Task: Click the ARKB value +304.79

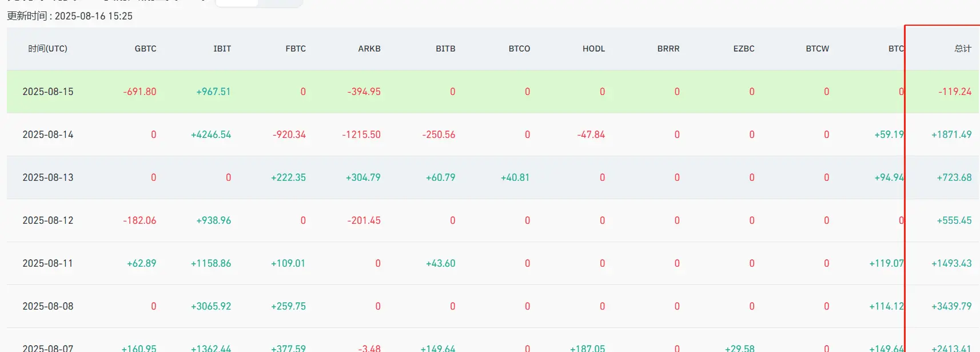Action: [363, 177]
